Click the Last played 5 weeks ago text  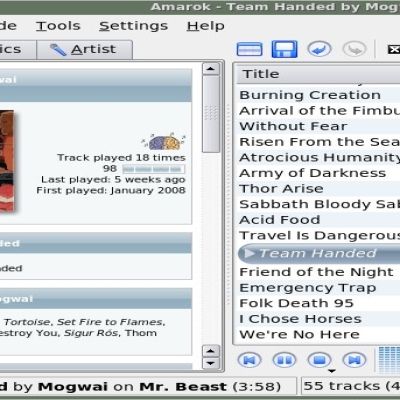click(113, 180)
